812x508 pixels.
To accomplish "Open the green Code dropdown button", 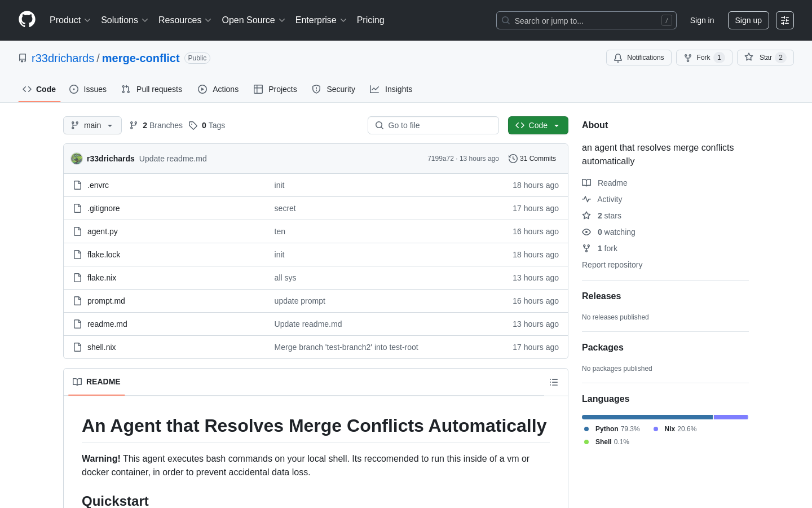I will 538,125.
